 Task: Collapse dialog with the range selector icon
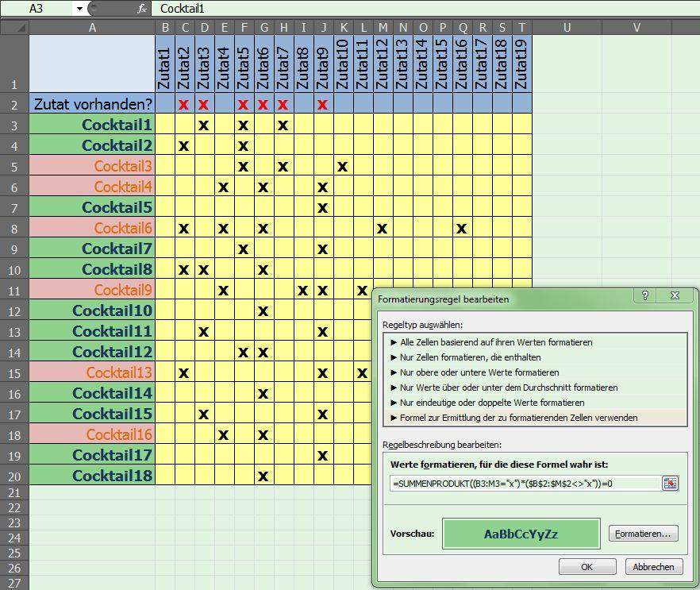(669, 484)
